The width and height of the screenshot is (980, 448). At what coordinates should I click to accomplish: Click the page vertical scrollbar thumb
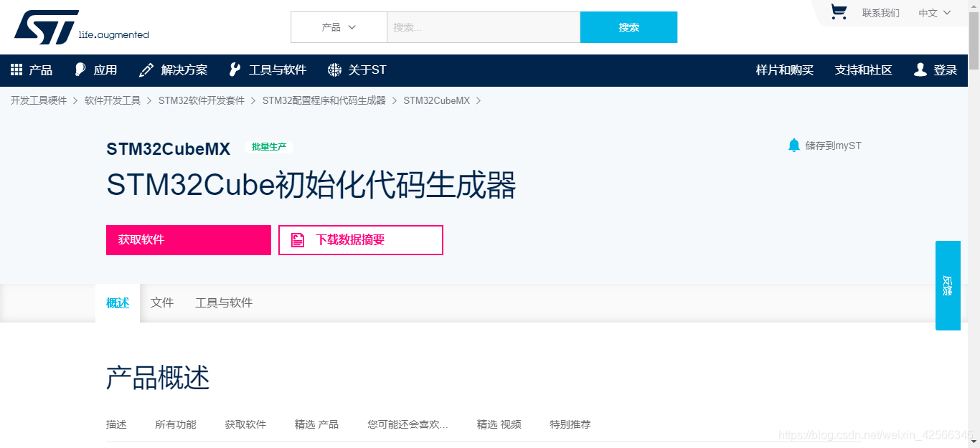(974, 39)
